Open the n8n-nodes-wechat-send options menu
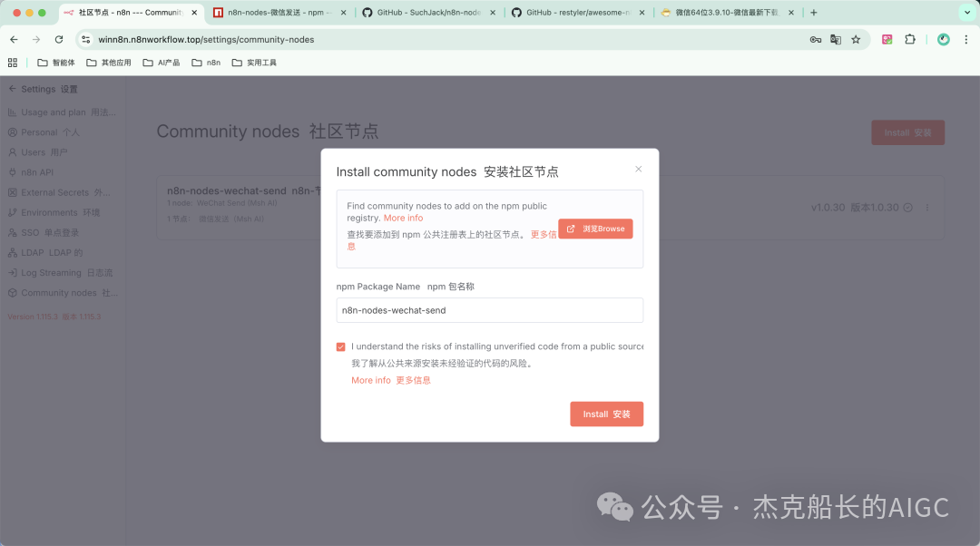The width and height of the screenshot is (980, 546). click(926, 208)
